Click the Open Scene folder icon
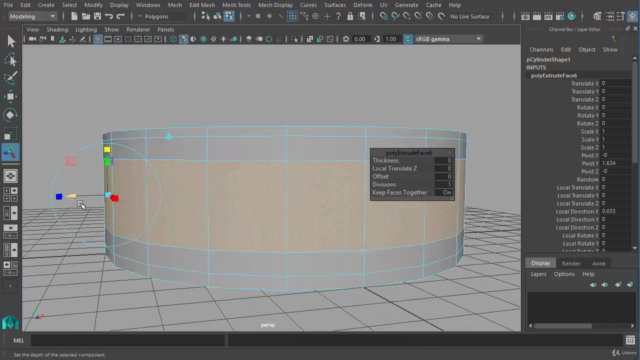This screenshot has height=360, width=640. point(86,16)
